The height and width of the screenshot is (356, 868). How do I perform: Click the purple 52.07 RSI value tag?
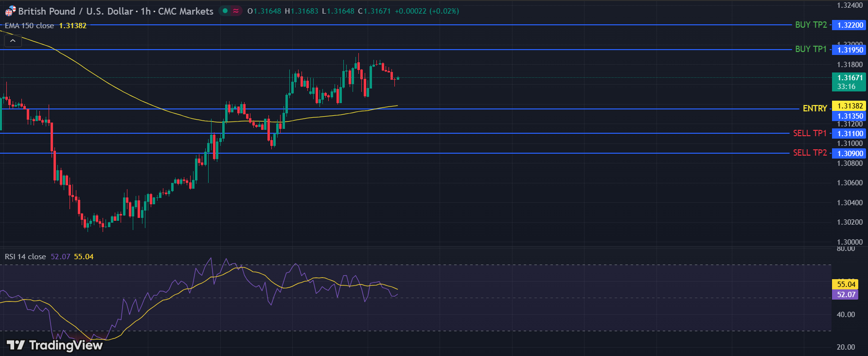click(846, 295)
